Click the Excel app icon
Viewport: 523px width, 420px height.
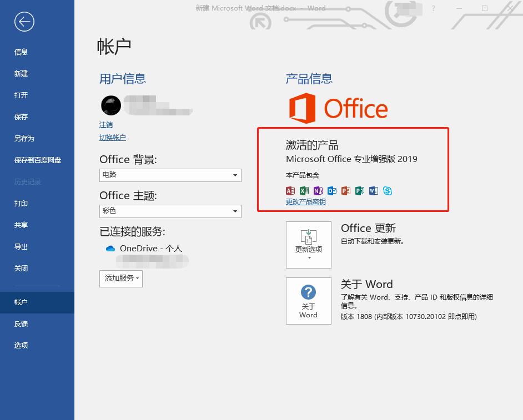(304, 191)
